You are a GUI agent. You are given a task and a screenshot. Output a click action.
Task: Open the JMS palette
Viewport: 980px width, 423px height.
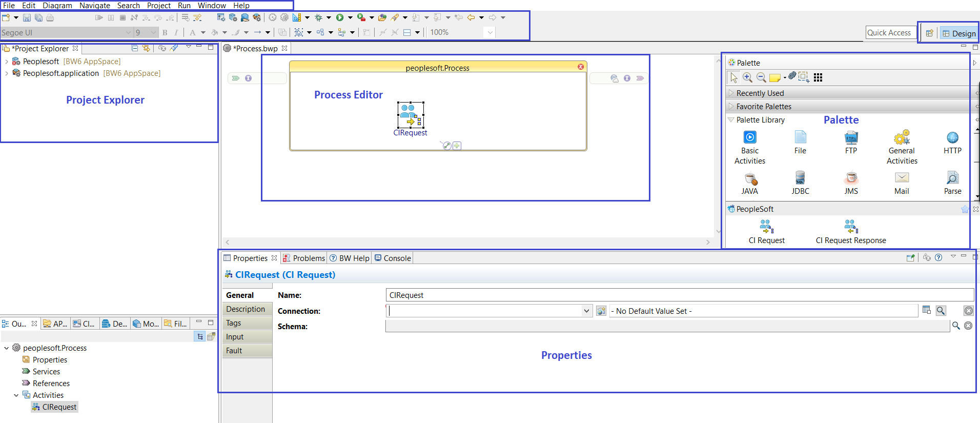pos(851,184)
